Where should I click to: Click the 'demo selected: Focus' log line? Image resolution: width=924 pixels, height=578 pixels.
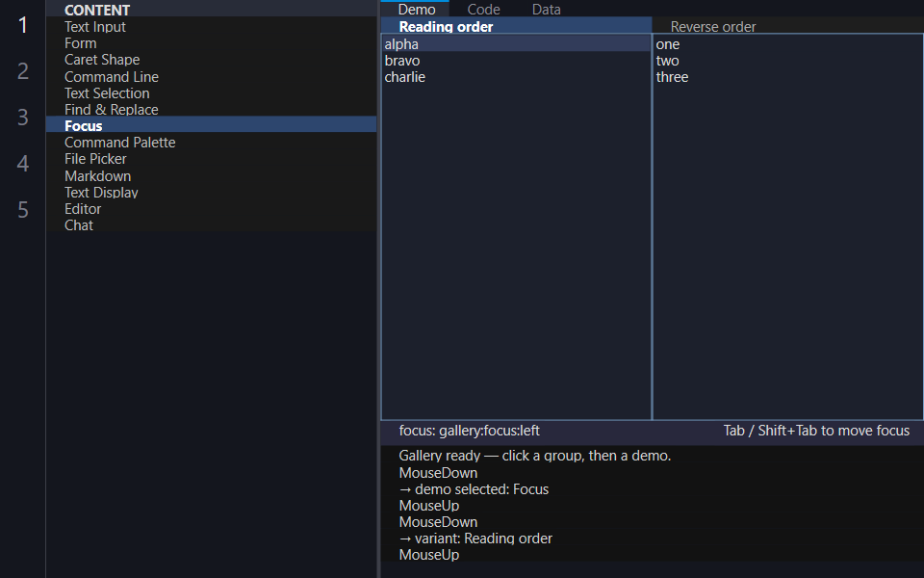tap(474, 489)
